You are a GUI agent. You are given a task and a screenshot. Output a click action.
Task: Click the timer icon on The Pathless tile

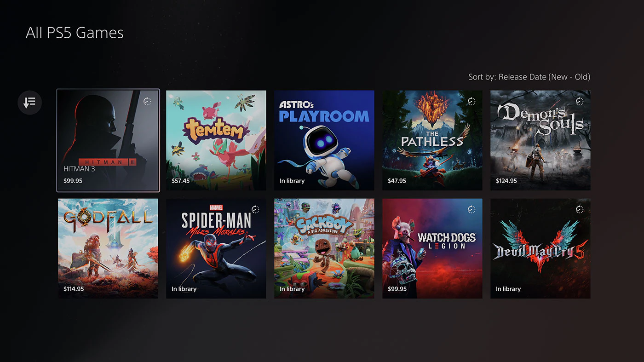[x=471, y=101]
